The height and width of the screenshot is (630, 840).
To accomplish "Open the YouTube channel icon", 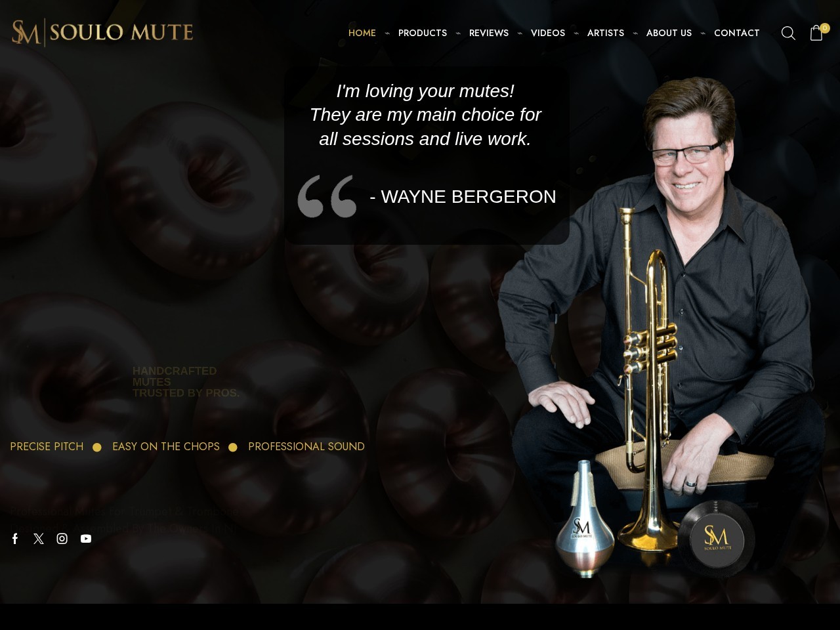I will [x=86, y=539].
